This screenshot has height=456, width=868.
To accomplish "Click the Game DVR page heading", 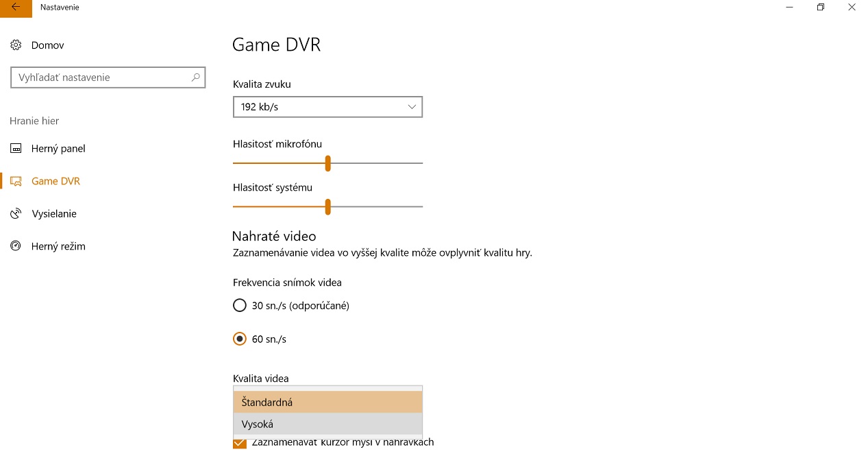I will pyautogui.click(x=276, y=45).
